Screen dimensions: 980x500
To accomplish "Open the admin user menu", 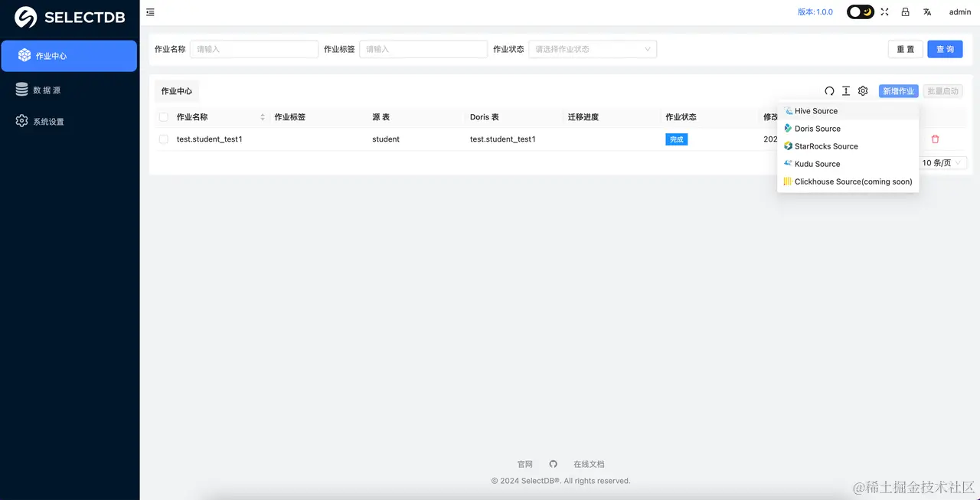I will tap(960, 12).
